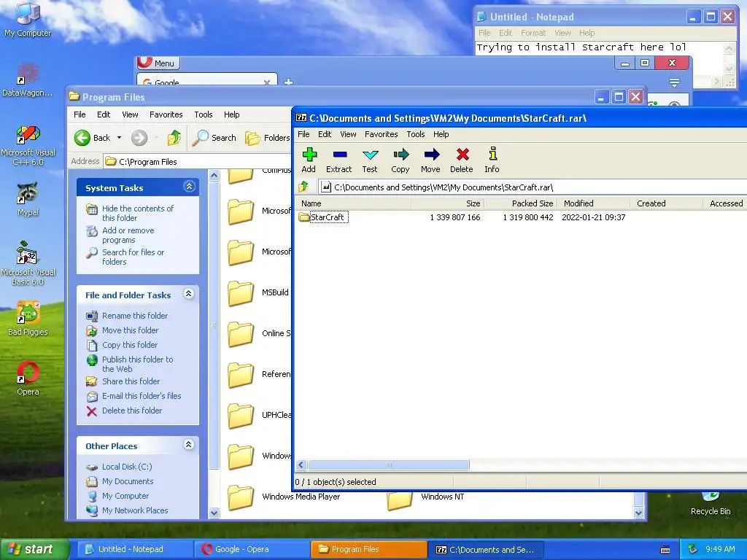Click the taskbar clock showing 9:49 AM
This screenshot has height=560, width=747.
[720, 550]
